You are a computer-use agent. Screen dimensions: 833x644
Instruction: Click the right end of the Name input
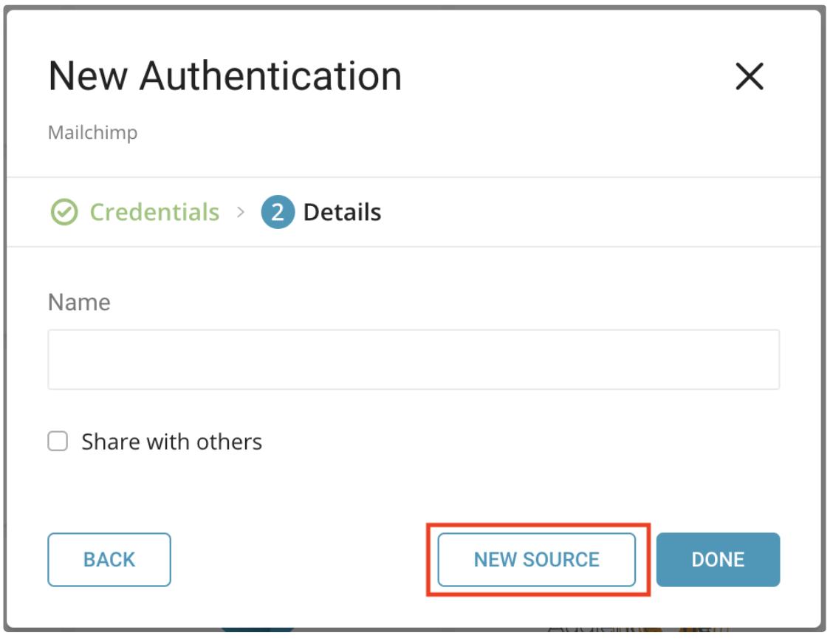click(761, 360)
